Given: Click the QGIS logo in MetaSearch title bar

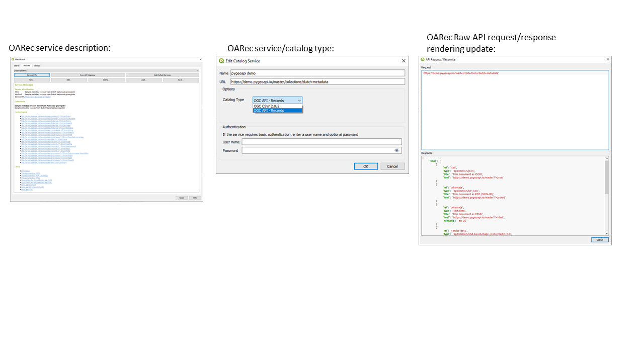Looking at the screenshot, I should (x=13, y=59).
